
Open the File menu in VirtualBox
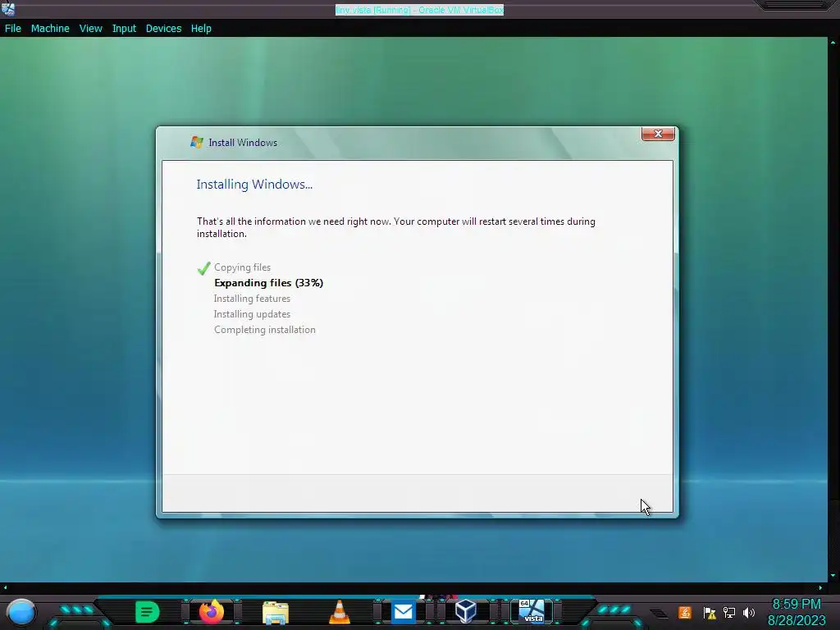pyautogui.click(x=13, y=29)
